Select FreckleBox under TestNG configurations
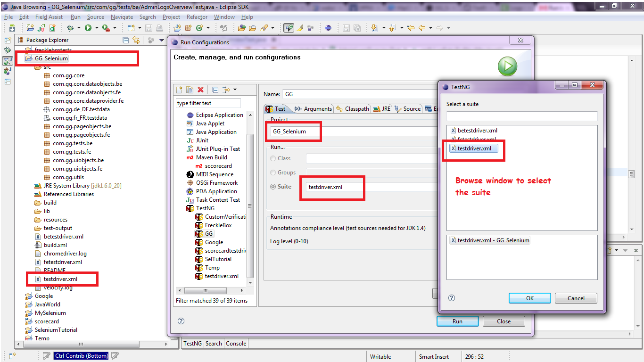The image size is (644, 362). point(214,225)
